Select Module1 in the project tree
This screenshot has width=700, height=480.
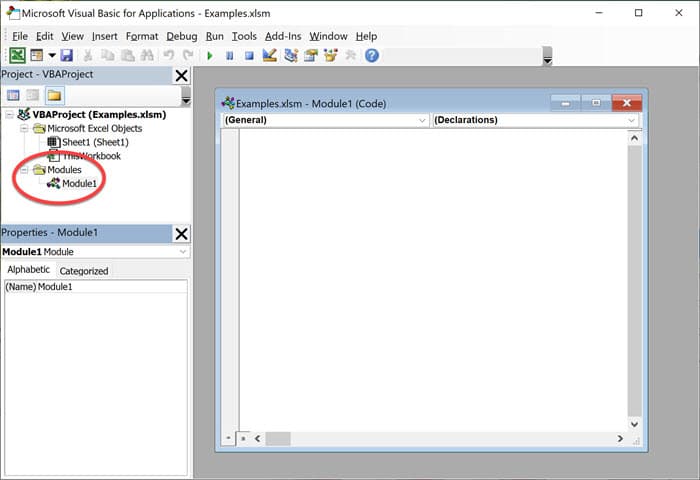click(x=79, y=184)
